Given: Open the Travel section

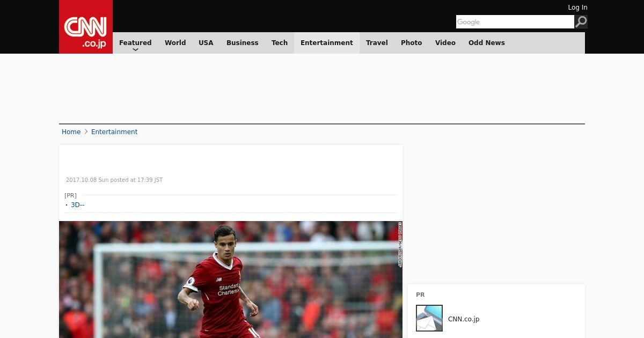Looking at the screenshot, I should pyautogui.click(x=377, y=43).
